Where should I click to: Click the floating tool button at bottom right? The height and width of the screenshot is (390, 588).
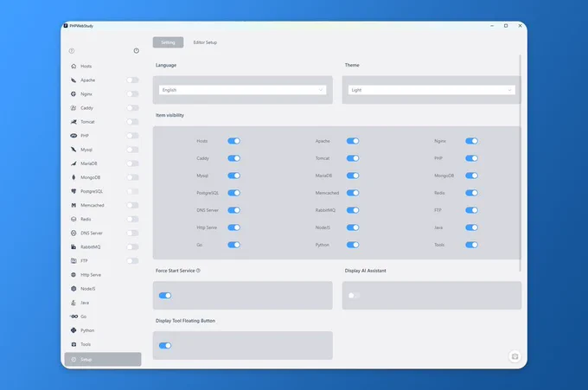pyautogui.click(x=514, y=356)
